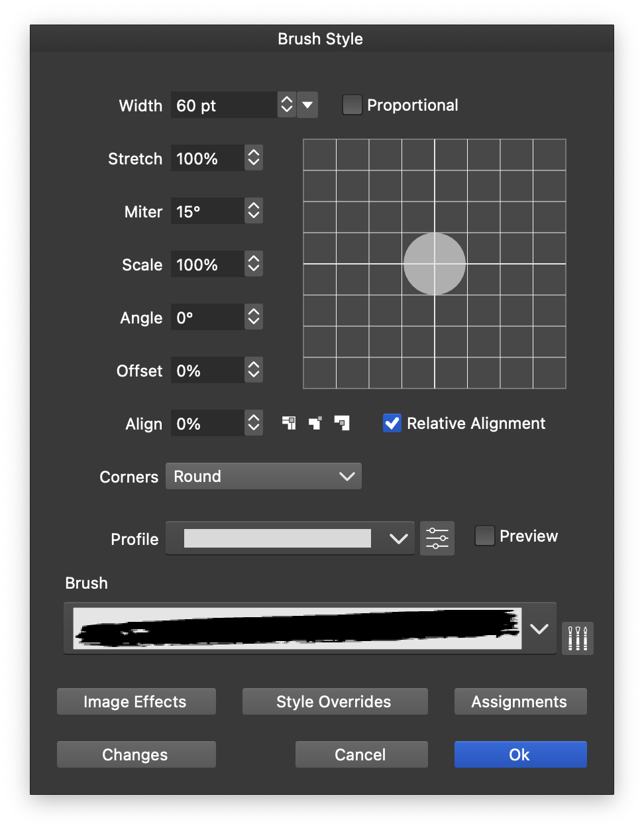This screenshot has width=644, height=830.
Task: Click the third Align preset icon
Action: coord(342,423)
